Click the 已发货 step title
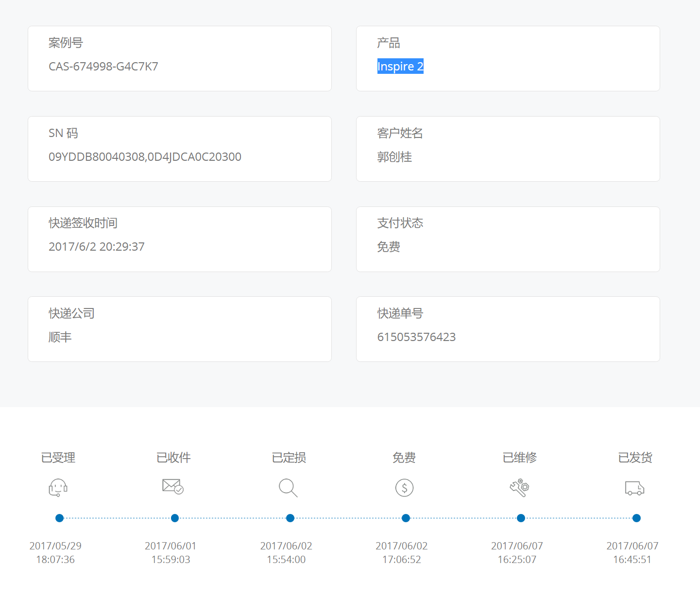 [x=635, y=458]
